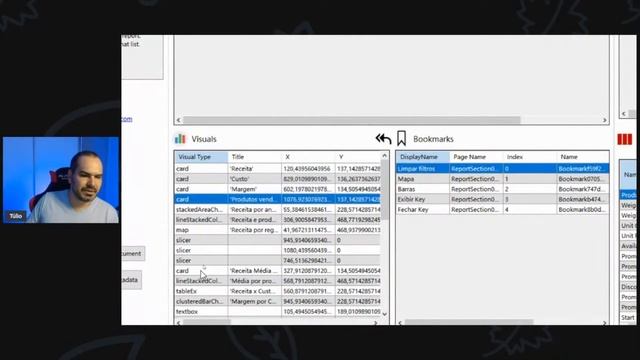
Task: Select the textbox visual row
Action: pos(278,311)
